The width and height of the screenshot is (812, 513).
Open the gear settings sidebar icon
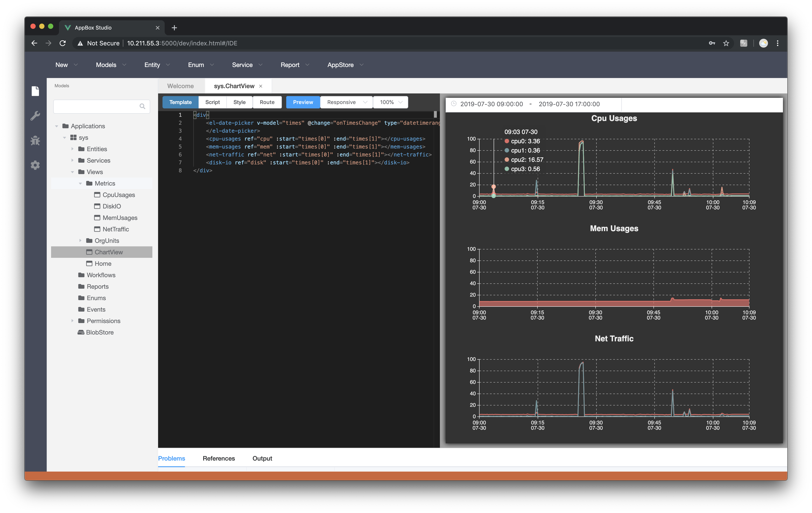[35, 165]
